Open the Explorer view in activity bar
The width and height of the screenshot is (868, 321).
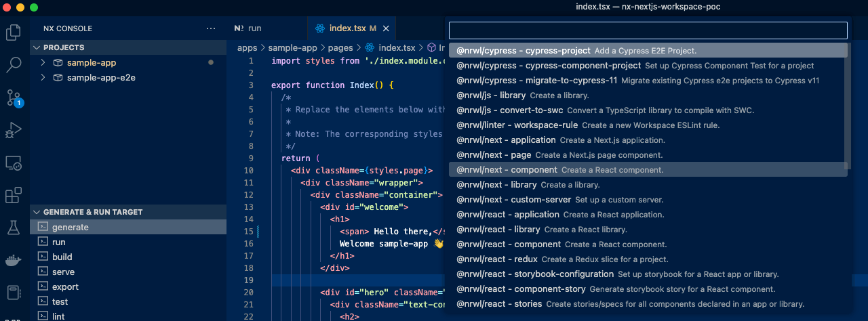[x=14, y=32]
